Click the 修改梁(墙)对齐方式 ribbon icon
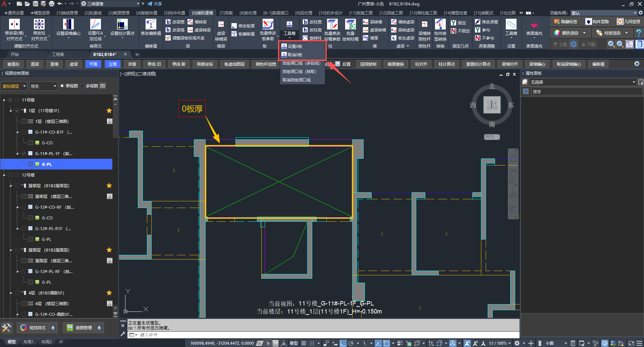Viewport: 644px width, 347px height. (14, 24)
